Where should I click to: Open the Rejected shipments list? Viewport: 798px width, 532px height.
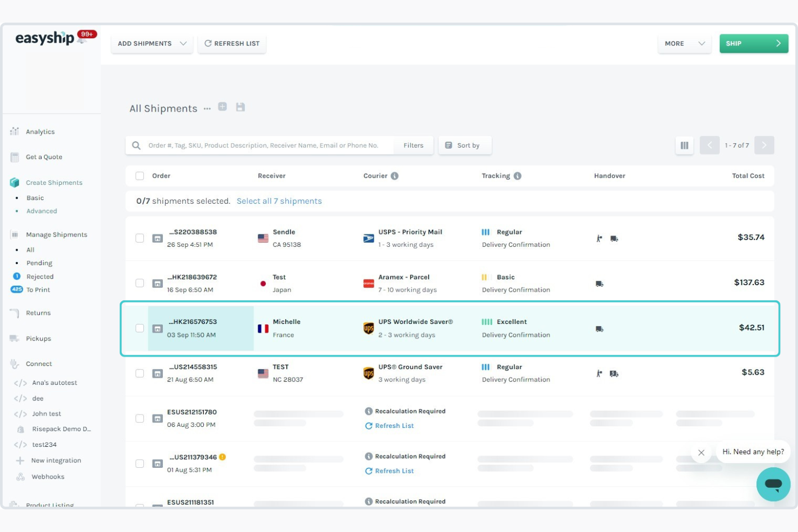(x=40, y=277)
